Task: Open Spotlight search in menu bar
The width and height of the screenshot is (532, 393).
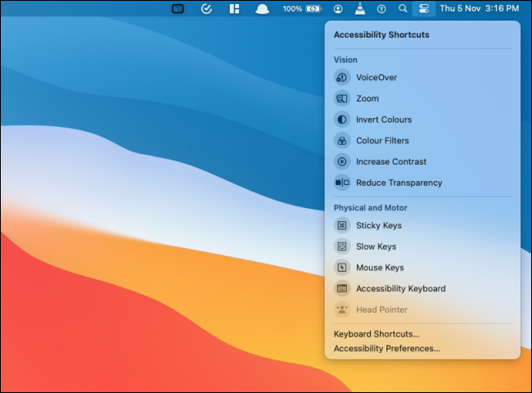Action: point(403,8)
